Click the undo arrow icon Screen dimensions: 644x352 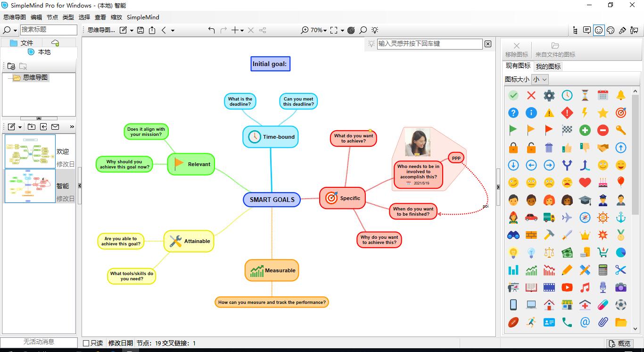[211, 30]
